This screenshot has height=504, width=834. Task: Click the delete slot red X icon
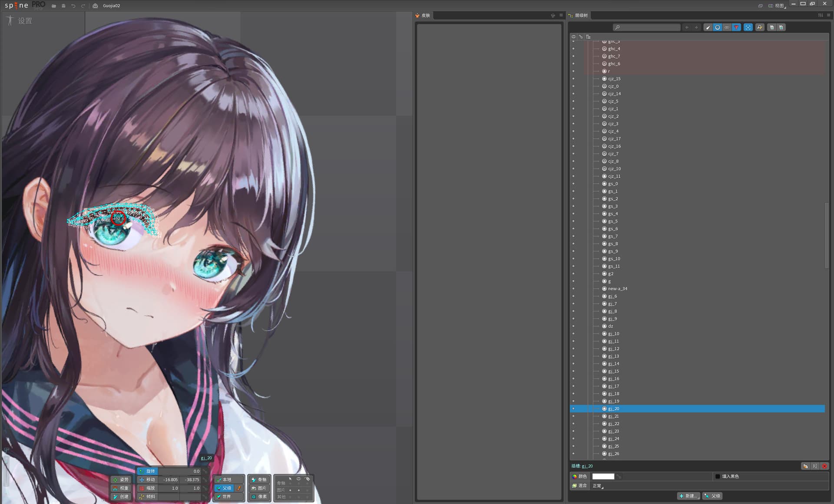[824, 466]
